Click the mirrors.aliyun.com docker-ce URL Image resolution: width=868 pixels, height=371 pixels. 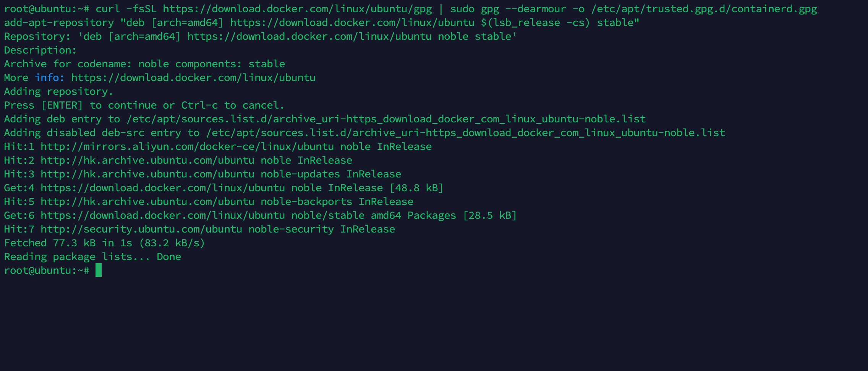point(187,146)
